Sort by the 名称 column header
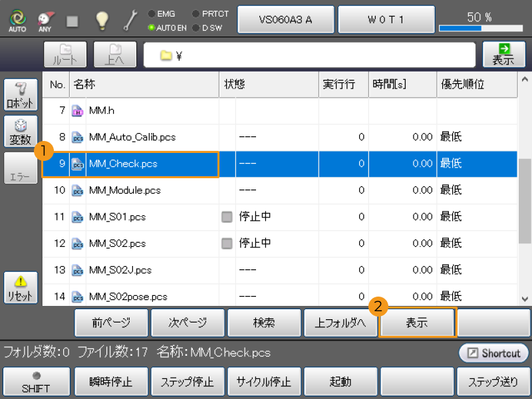This screenshot has height=399, width=532. pyautogui.click(x=145, y=84)
